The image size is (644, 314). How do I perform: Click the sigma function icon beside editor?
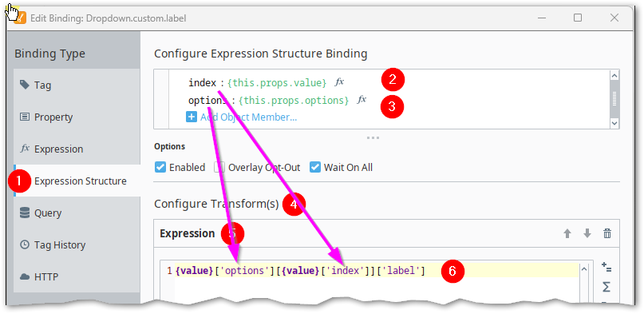tap(606, 287)
